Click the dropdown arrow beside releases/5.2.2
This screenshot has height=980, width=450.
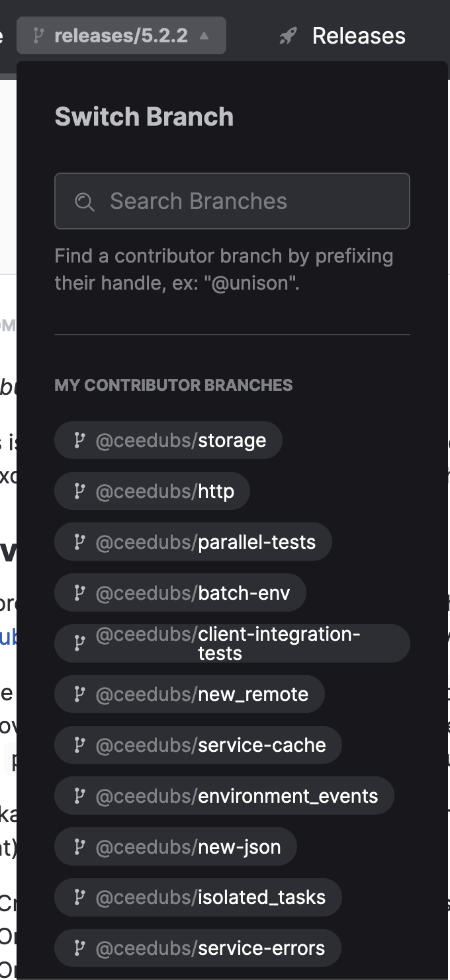pos(204,36)
